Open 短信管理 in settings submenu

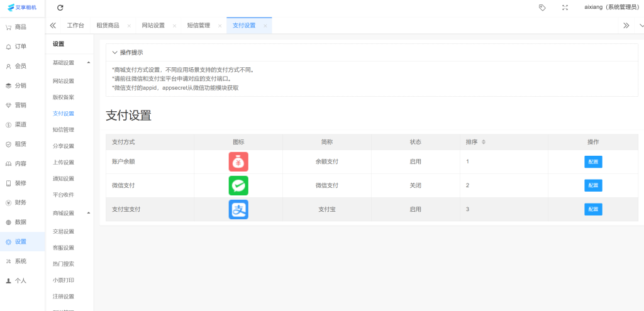64,129
